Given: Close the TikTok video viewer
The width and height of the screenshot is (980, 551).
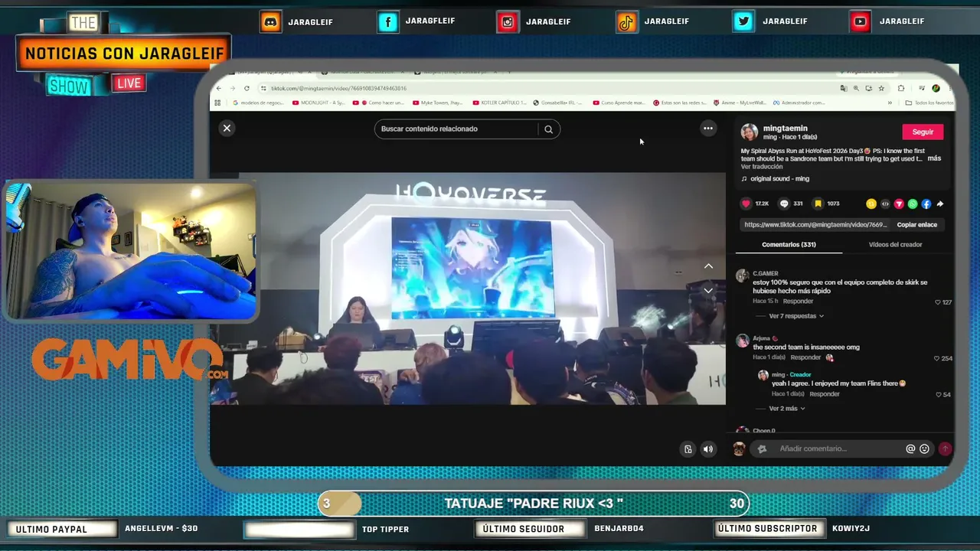Looking at the screenshot, I should tap(227, 129).
